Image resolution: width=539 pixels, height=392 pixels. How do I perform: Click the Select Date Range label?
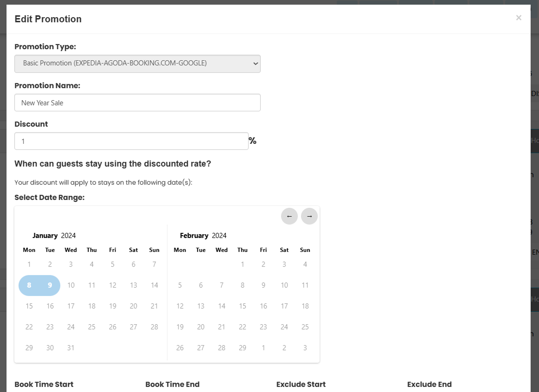[x=50, y=197]
